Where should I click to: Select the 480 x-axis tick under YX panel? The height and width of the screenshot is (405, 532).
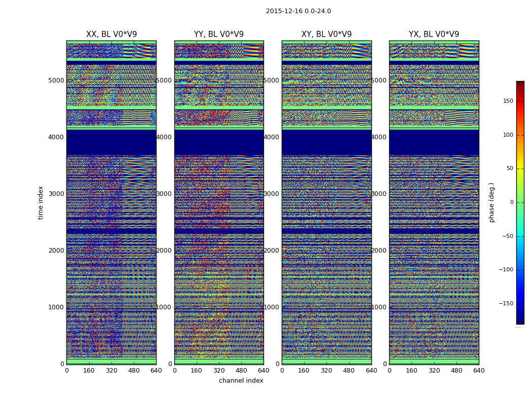[457, 371]
